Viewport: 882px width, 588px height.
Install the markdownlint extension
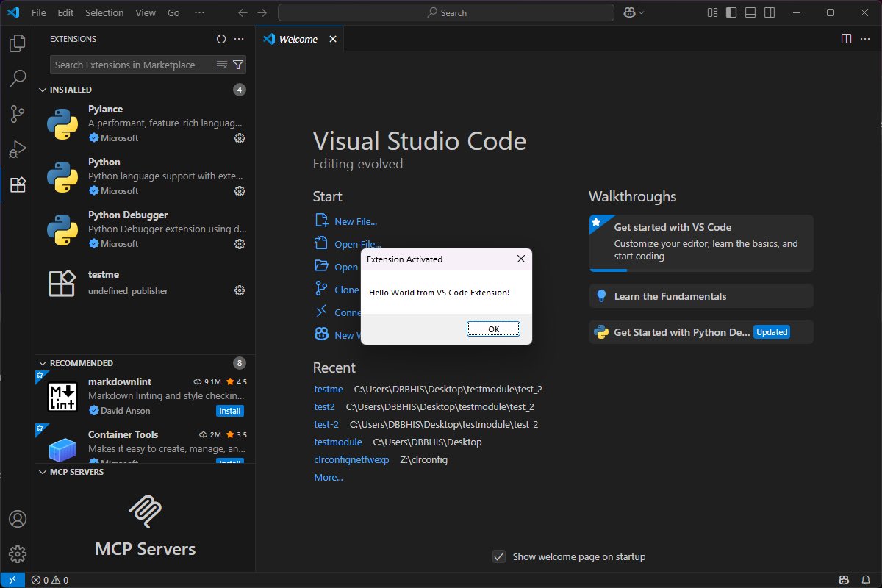[230, 411]
